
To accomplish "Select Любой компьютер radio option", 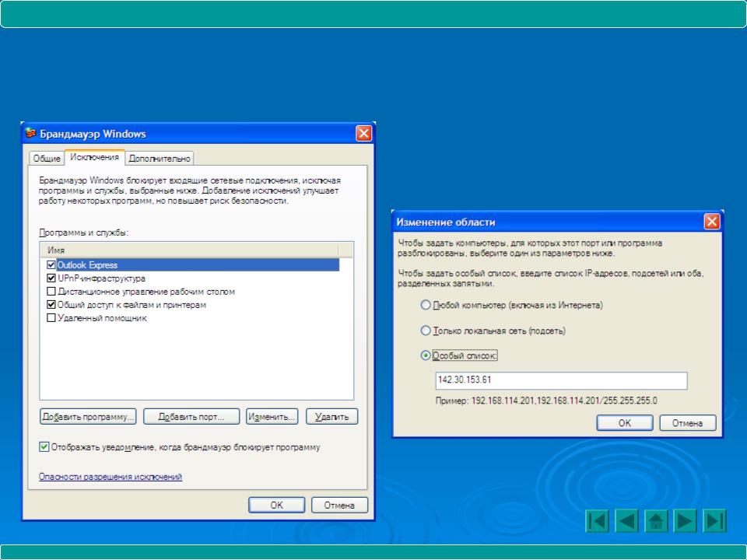I will click(426, 305).
